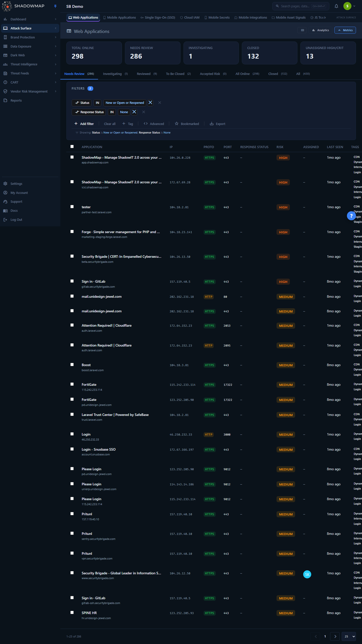Expand the Dashboard chevron in the sidebar

coord(56,19)
